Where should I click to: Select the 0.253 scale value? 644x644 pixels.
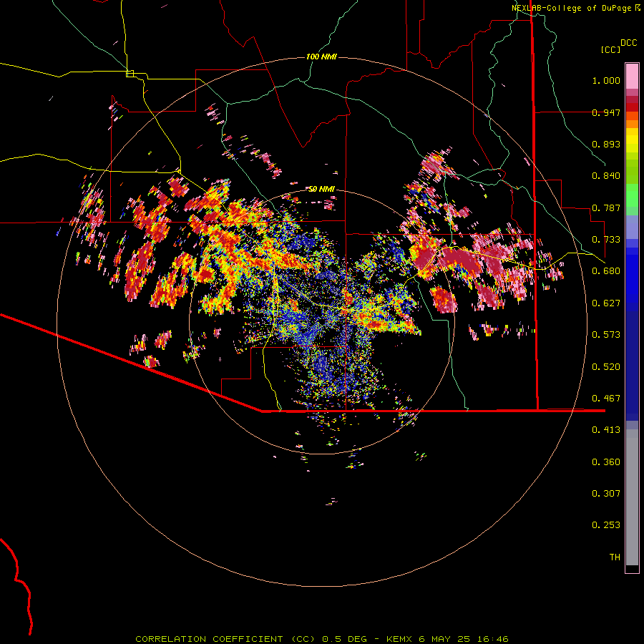pos(606,525)
